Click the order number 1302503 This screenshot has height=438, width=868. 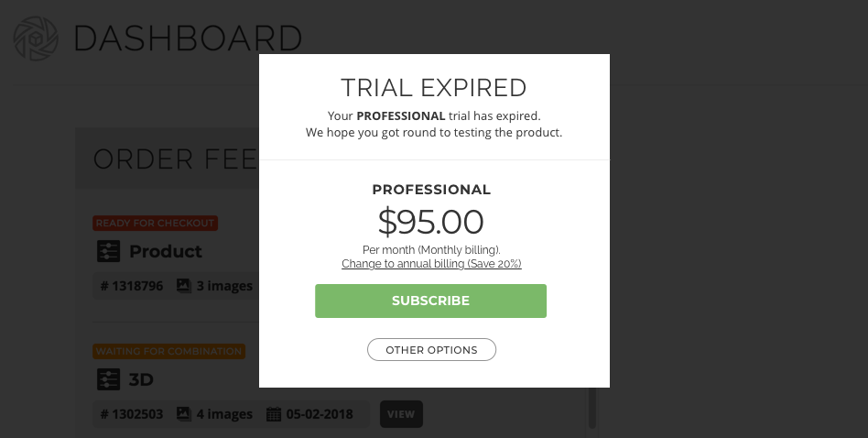pyautogui.click(x=132, y=414)
